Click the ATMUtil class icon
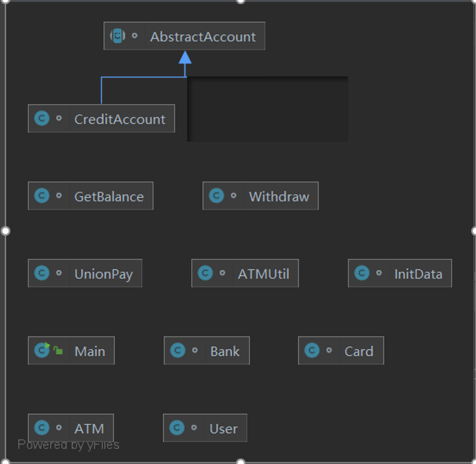 coord(205,274)
